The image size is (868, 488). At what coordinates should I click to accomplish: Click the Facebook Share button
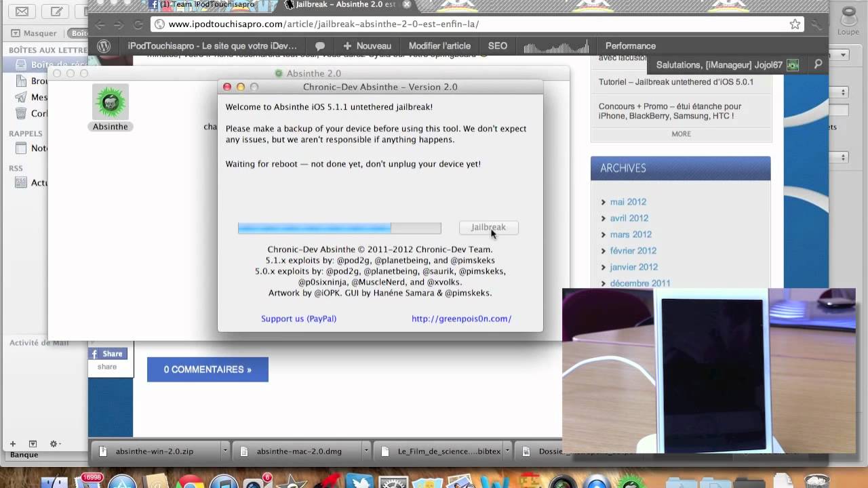[107, 354]
